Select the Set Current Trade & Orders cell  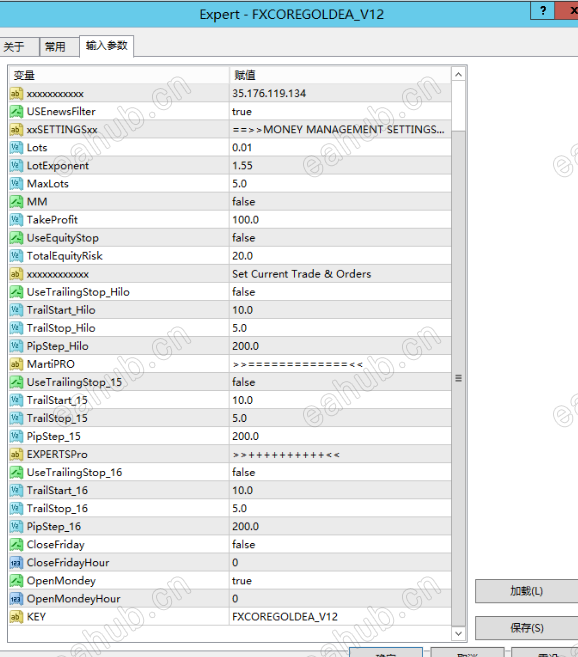(340, 274)
